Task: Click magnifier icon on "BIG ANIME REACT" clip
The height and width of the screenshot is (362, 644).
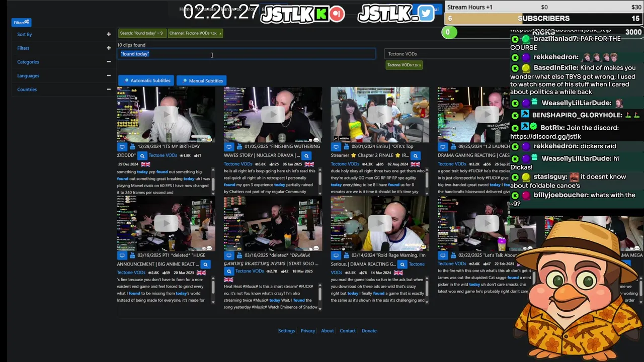Action: tap(205, 264)
